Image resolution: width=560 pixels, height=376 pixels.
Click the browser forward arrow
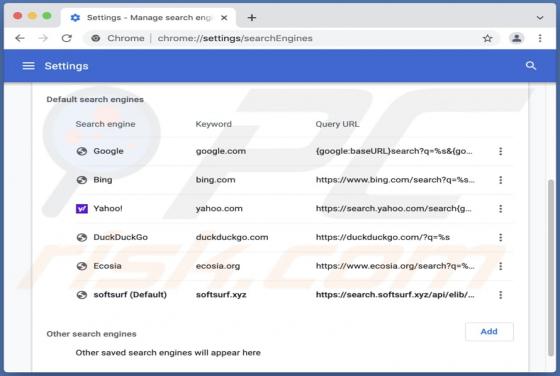43,38
